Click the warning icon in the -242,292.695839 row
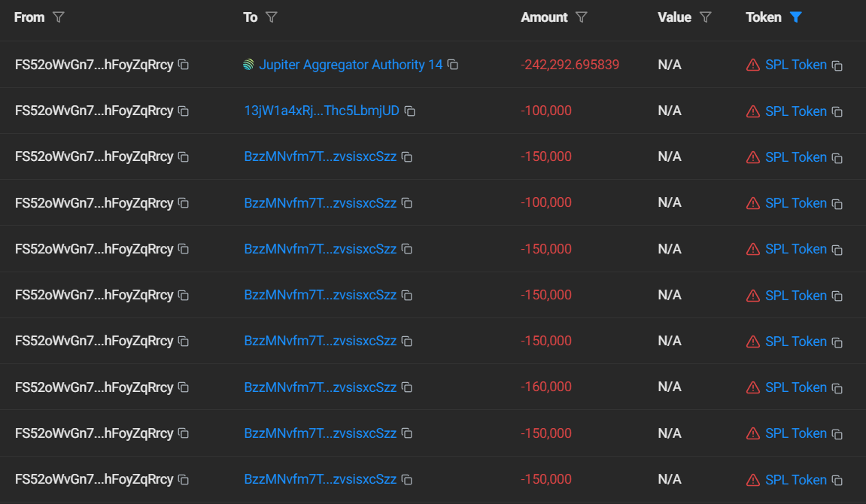Image resolution: width=866 pixels, height=504 pixels. click(x=752, y=65)
